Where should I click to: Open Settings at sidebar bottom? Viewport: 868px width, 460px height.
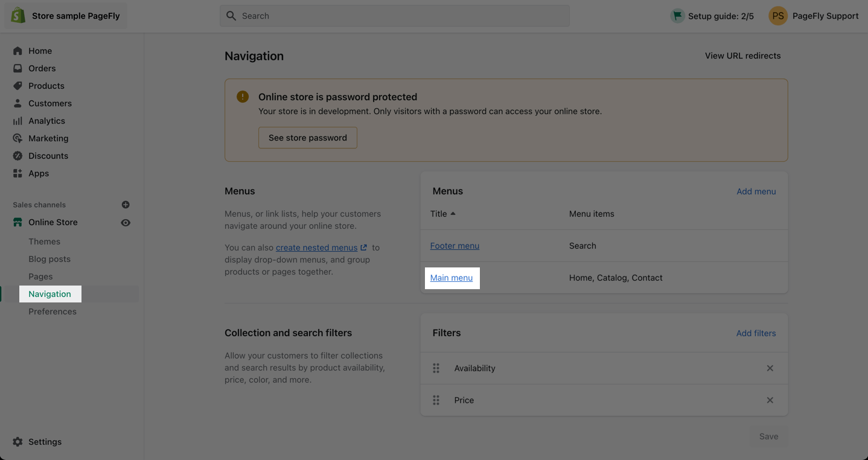(x=45, y=442)
